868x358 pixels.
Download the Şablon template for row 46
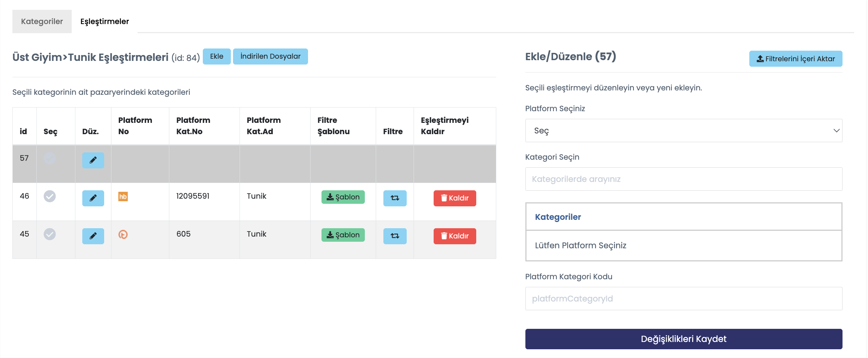[x=343, y=197]
